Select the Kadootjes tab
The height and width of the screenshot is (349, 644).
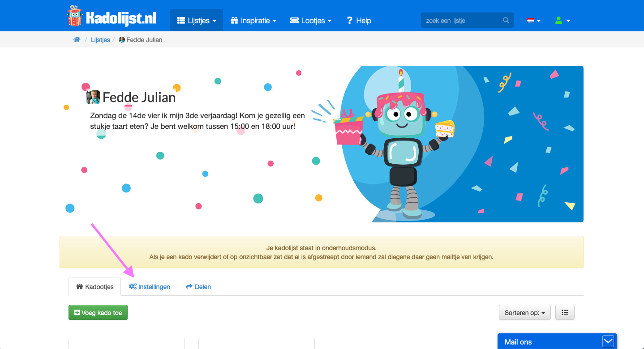click(95, 287)
